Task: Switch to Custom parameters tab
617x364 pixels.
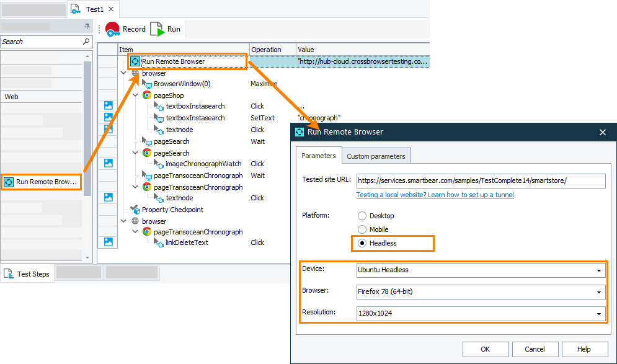Action: coord(376,156)
